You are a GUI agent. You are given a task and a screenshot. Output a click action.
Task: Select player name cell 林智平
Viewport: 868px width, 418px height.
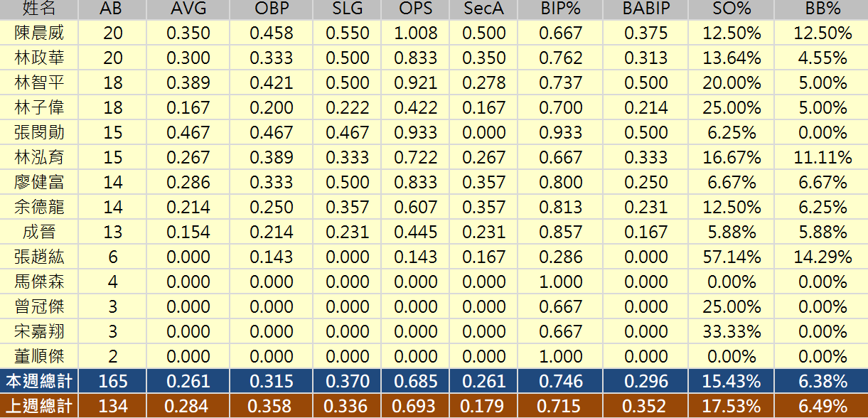[x=39, y=83]
